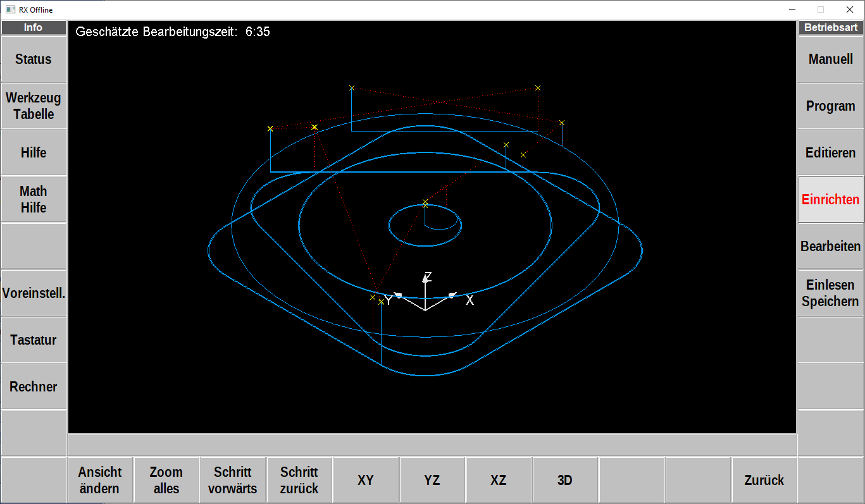865x504 pixels.
Task: Switch to Manuell operating mode
Action: click(831, 59)
